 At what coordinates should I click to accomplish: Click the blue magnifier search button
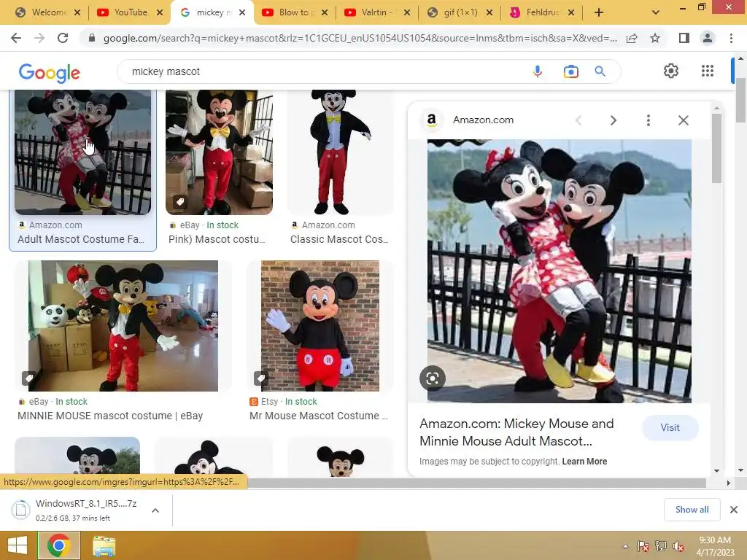click(600, 71)
